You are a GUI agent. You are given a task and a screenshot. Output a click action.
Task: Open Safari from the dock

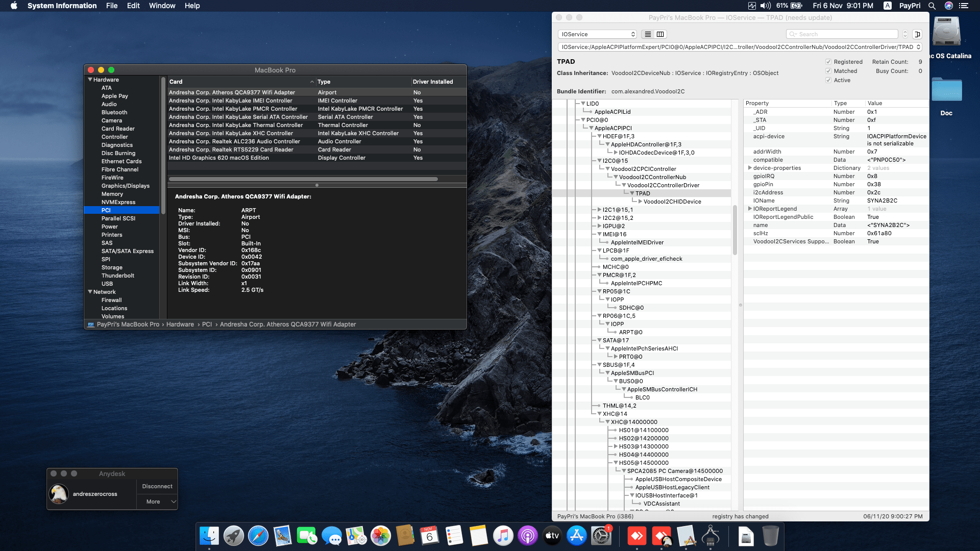coord(258,536)
